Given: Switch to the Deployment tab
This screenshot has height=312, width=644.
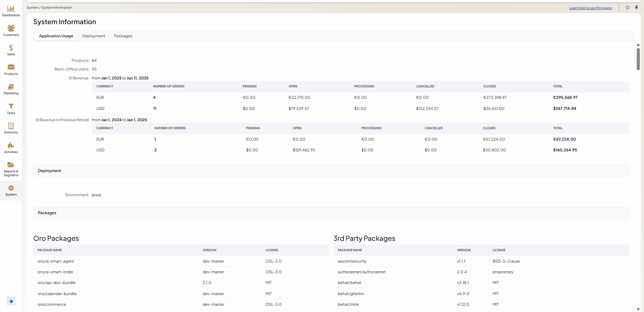Looking at the screenshot, I should 93,36.
